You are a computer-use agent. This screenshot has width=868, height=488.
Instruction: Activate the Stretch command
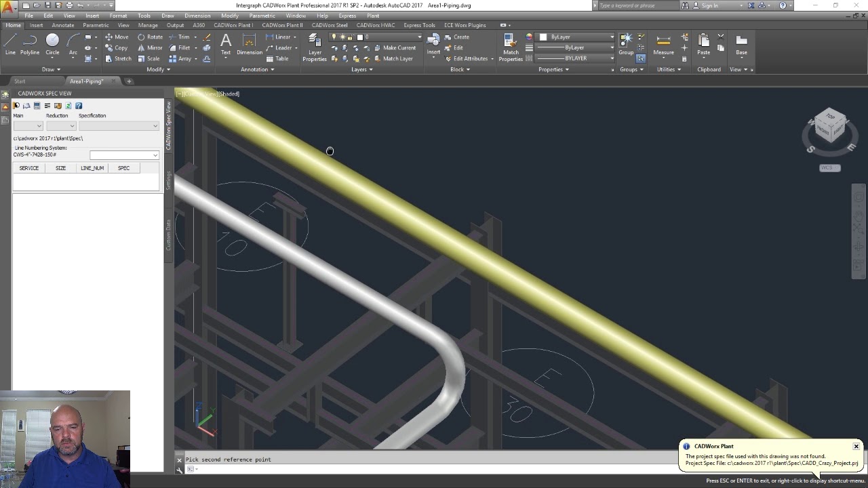coord(118,59)
